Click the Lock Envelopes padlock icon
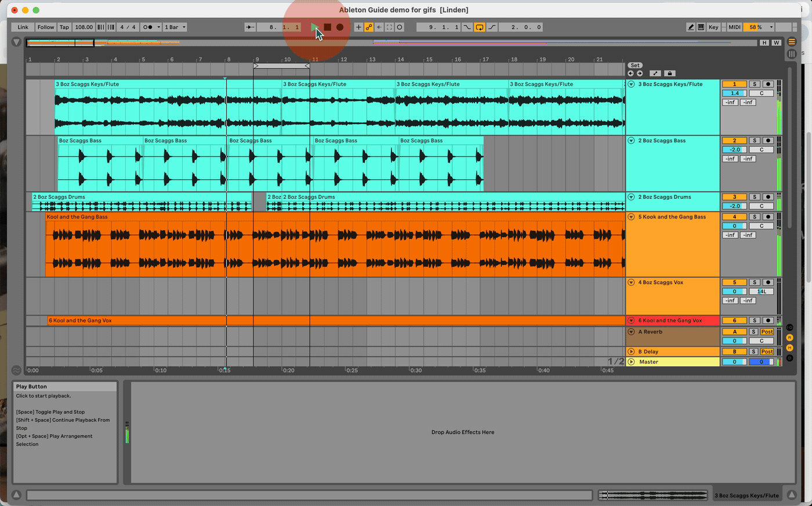812x506 pixels. pyautogui.click(x=669, y=74)
